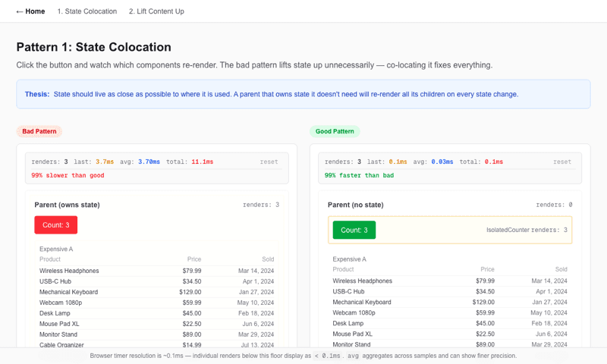
Task: Click the 'Parent (owns state)' title
Action: 67,205
